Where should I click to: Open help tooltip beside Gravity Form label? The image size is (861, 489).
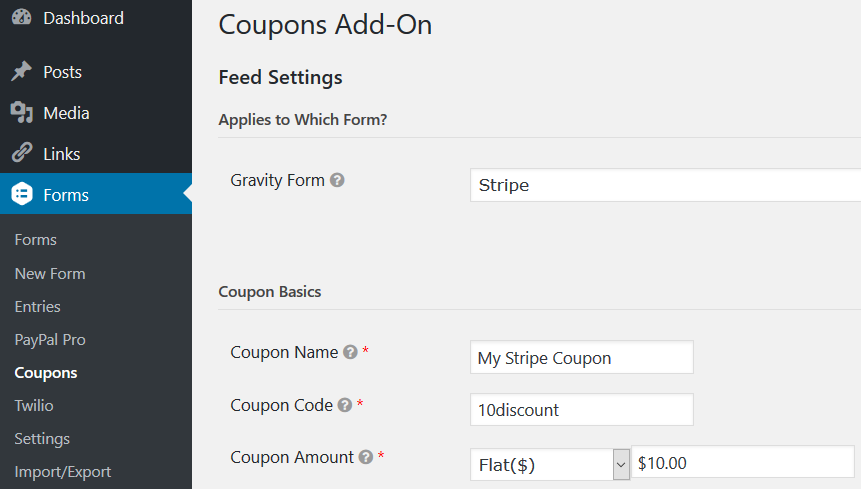pyautogui.click(x=337, y=180)
